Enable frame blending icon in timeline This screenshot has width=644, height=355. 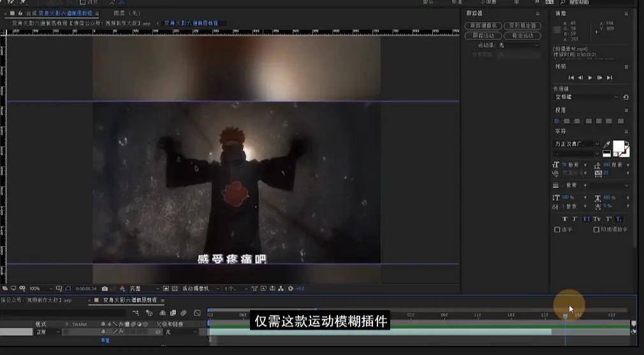point(173,313)
